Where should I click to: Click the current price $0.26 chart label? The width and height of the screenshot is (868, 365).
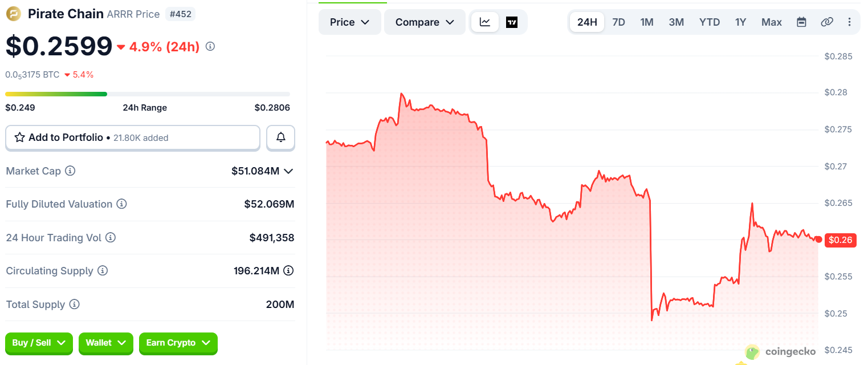coord(840,240)
